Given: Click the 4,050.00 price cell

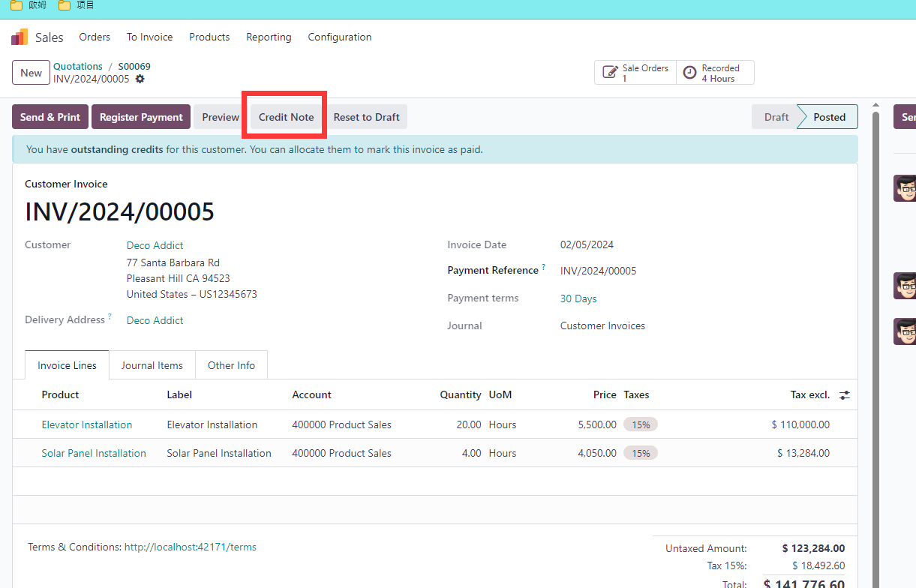Looking at the screenshot, I should (597, 453).
